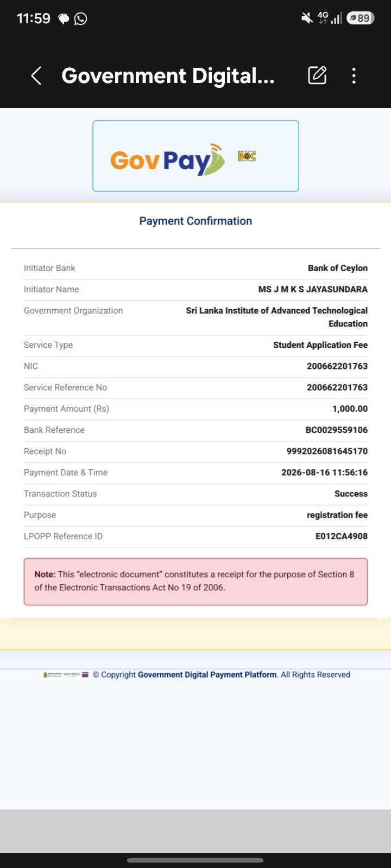
Task: Tap the muted sound status icon
Action: pos(307,18)
